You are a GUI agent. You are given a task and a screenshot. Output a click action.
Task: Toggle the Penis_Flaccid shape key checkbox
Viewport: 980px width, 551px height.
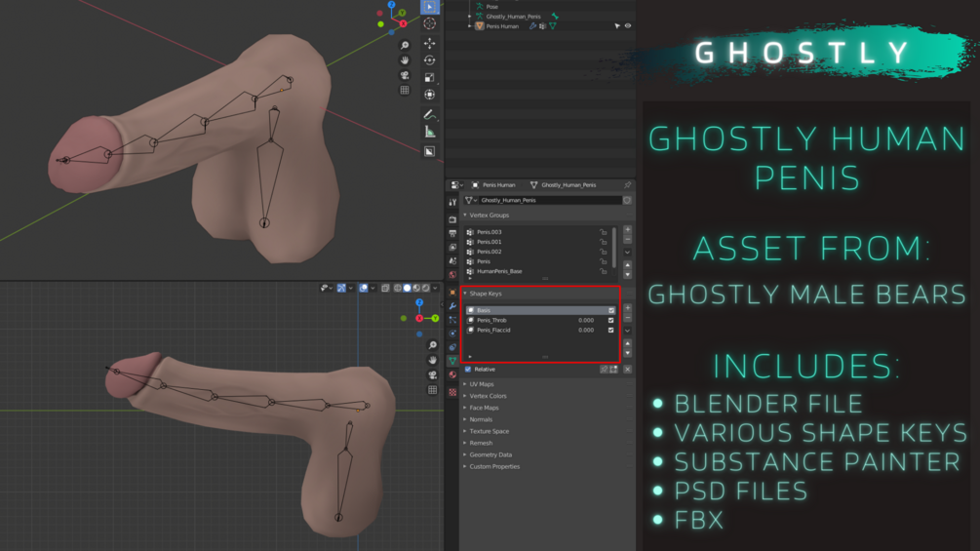coord(611,330)
